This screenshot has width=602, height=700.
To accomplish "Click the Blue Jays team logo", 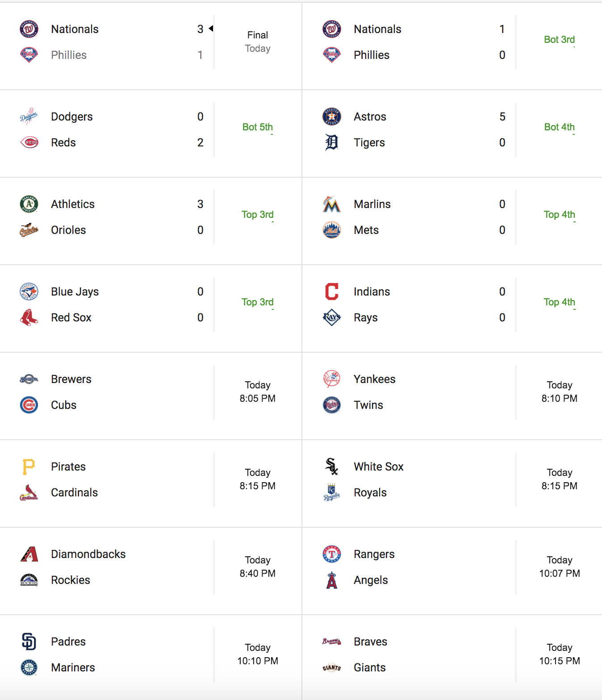I will coord(29,292).
